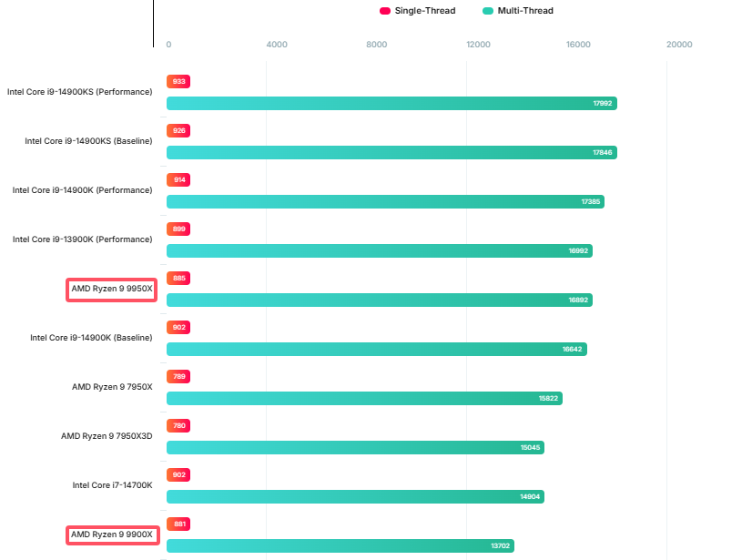Click the 881 single-thread badge for Ryzen 9900X
This screenshot has height=560, width=752.
[x=178, y=524]
